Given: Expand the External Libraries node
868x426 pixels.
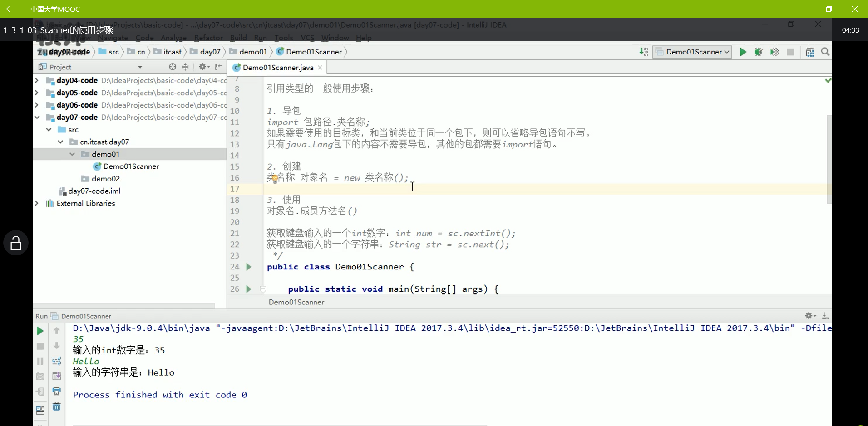Looking at the screenshot, I should point(37,203).
